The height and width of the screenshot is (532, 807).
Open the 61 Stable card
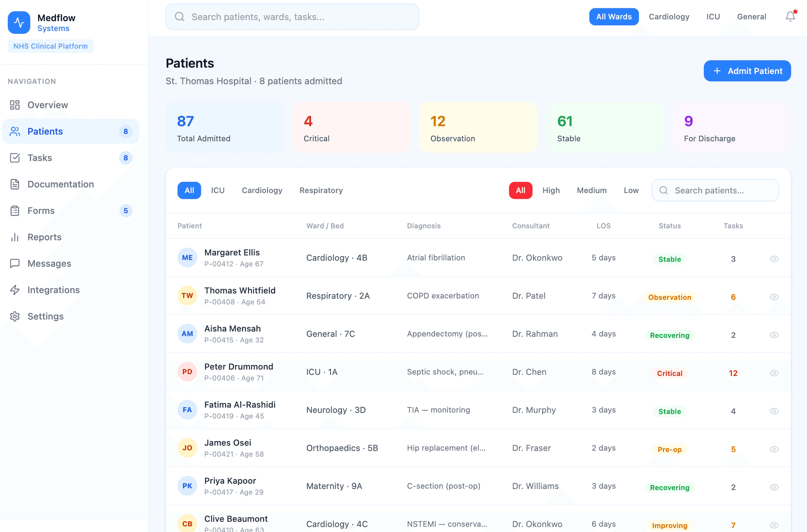[x=605, y=128]
